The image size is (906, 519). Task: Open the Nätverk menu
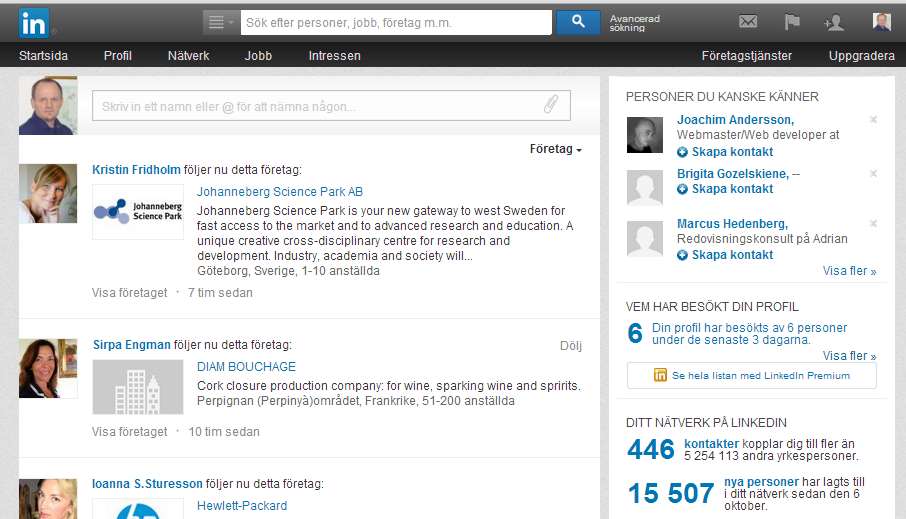click(188, 55)
